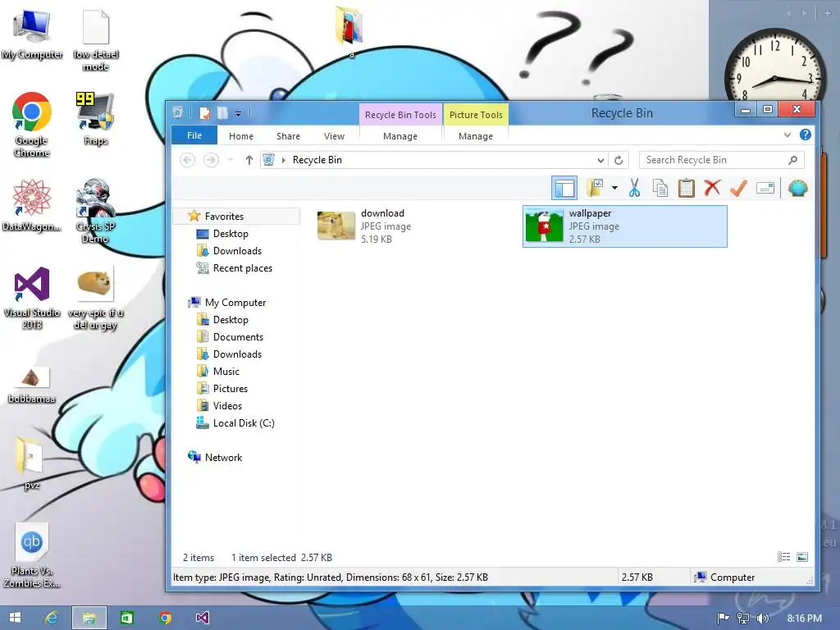Open the address bar history dropdown

tap(600, 160)
